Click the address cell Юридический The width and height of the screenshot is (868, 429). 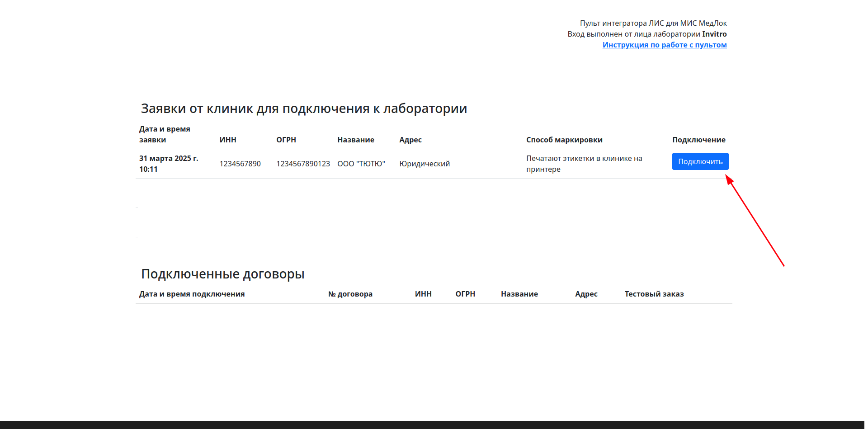tap(425, 164)
